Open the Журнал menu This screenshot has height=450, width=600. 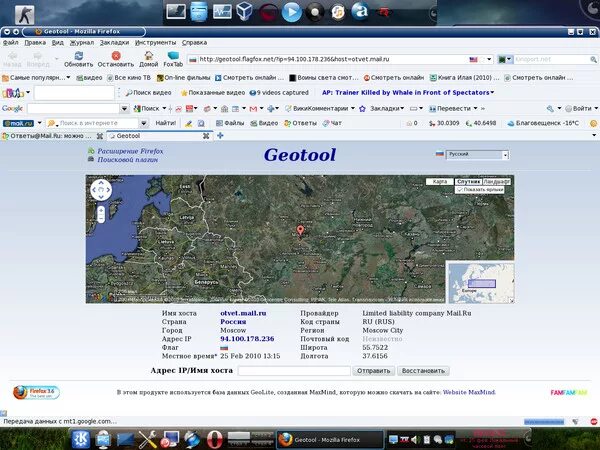tap(82, 42)
